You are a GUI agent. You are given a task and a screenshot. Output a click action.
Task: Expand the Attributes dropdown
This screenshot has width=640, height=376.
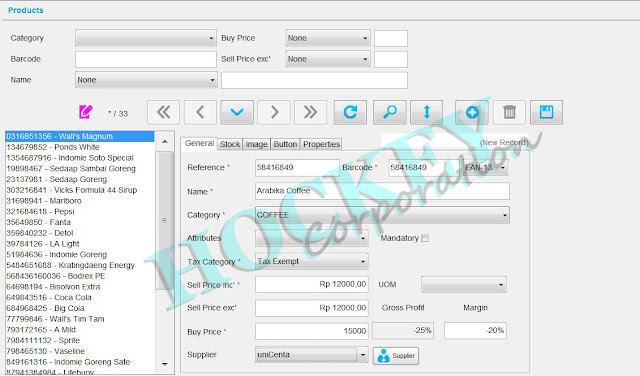point(311,238)
